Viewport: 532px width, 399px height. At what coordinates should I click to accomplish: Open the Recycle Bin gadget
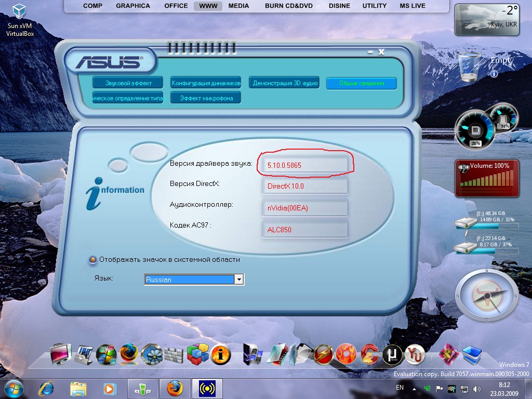[469, 67]
